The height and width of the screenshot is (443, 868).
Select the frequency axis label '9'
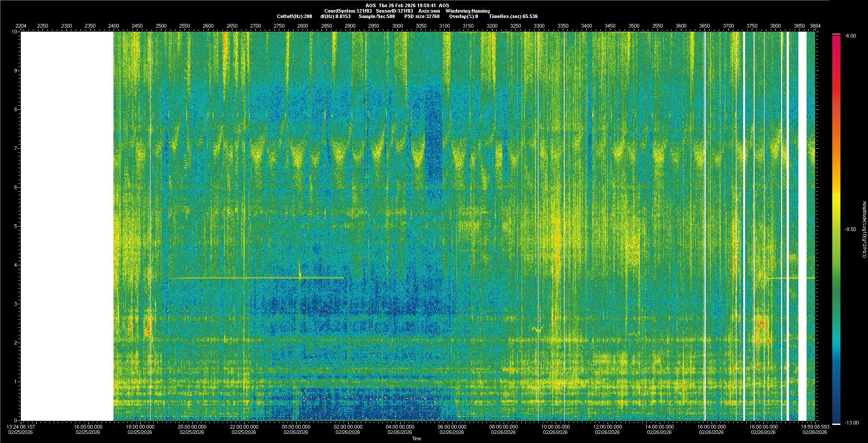[16, 71]
